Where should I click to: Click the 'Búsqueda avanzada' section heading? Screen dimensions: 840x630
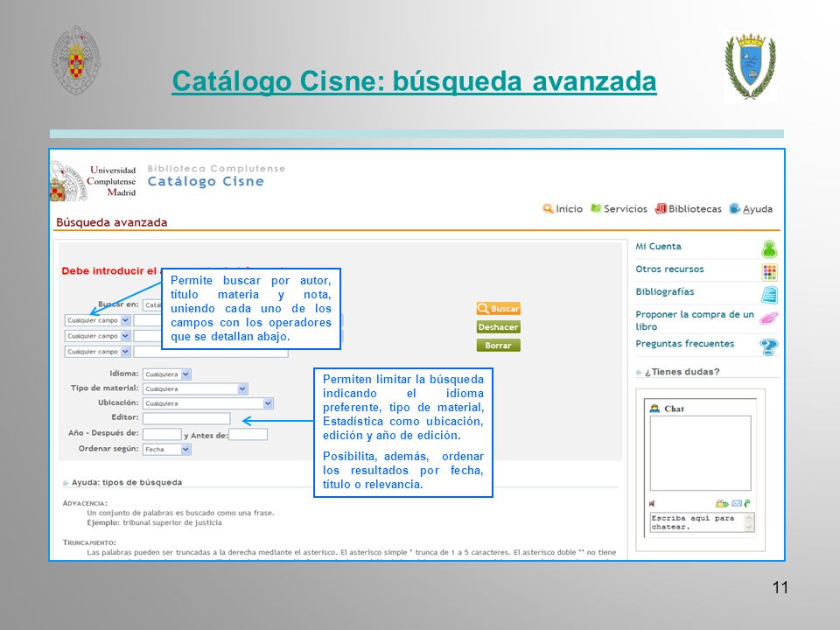point(111,222)
